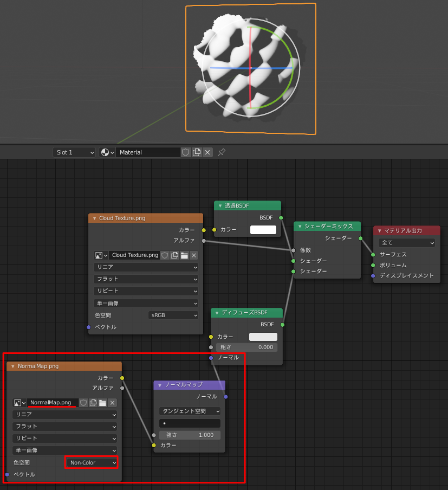Click ディフューズBSDF ノーマル input socket

pyautogui.click(x=211, y=358)
